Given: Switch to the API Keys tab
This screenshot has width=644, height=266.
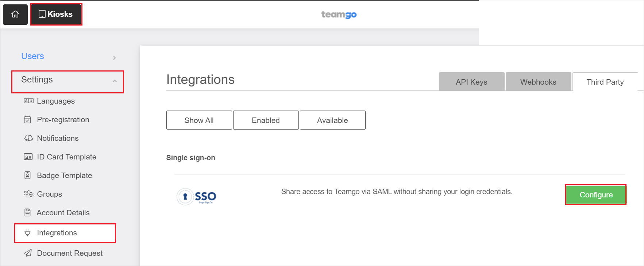Looking at the screenshot, I should 471,82.
